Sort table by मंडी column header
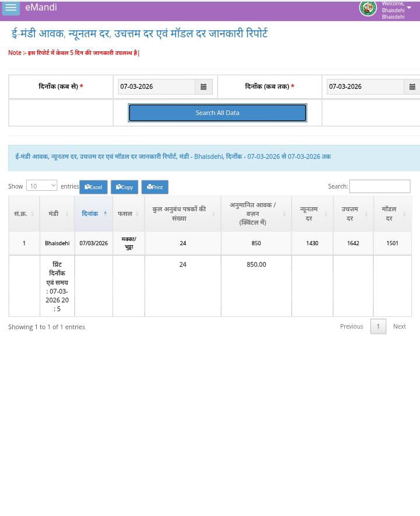 (56, 214)
